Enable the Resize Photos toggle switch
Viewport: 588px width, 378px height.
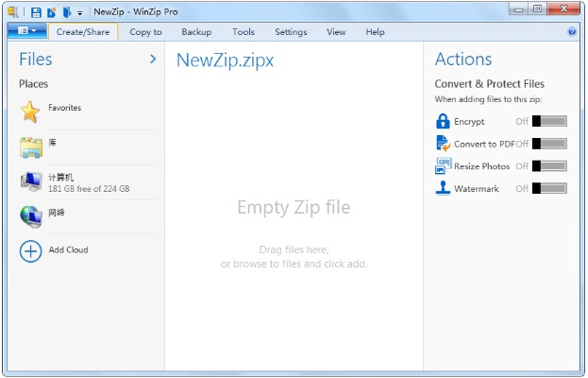point(549,166)
